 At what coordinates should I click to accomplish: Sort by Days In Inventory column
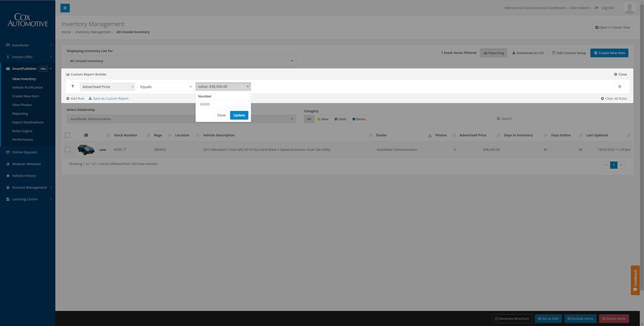pos(518,135)
